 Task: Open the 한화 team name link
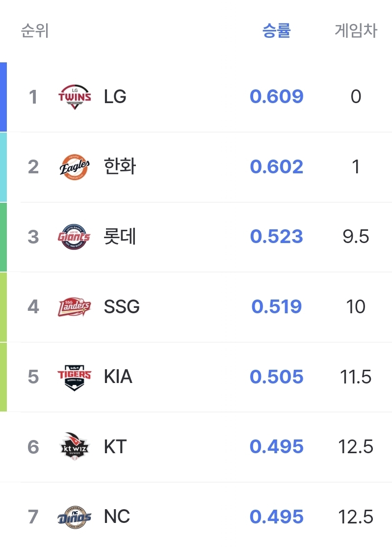120,166
